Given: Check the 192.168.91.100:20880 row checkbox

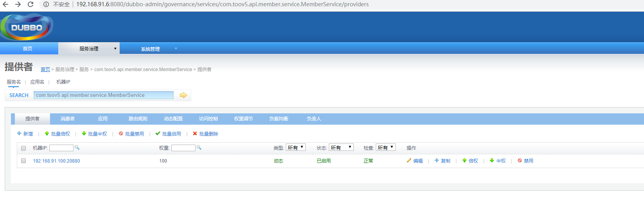Looking at the screenshot, I should coord(23,161).
